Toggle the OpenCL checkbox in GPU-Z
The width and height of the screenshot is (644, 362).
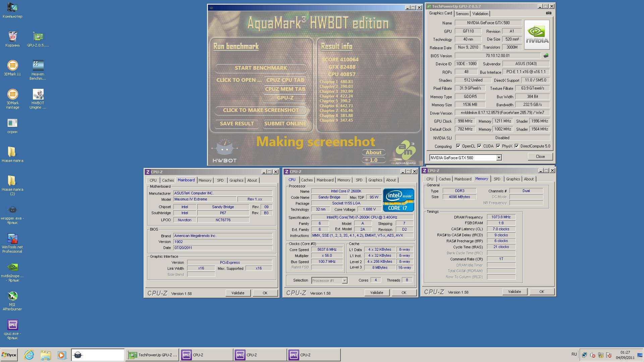pyautogui.click(x=458, y=146)
